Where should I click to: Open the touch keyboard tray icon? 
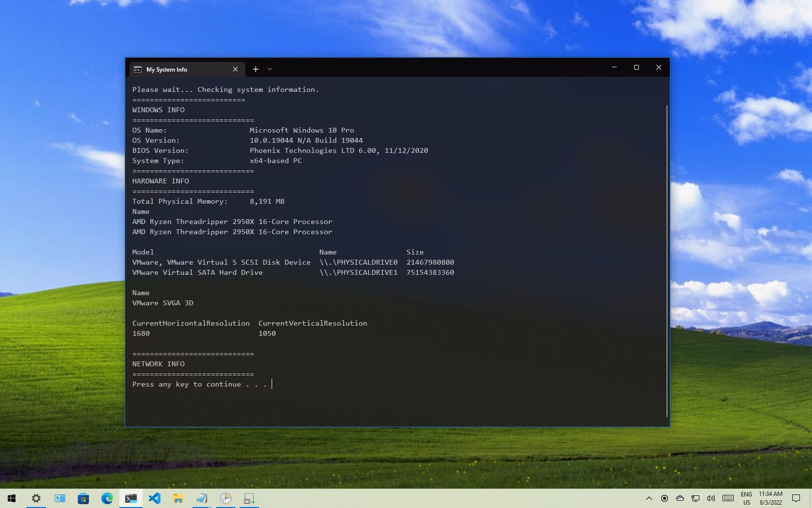(x=728, y=498)
